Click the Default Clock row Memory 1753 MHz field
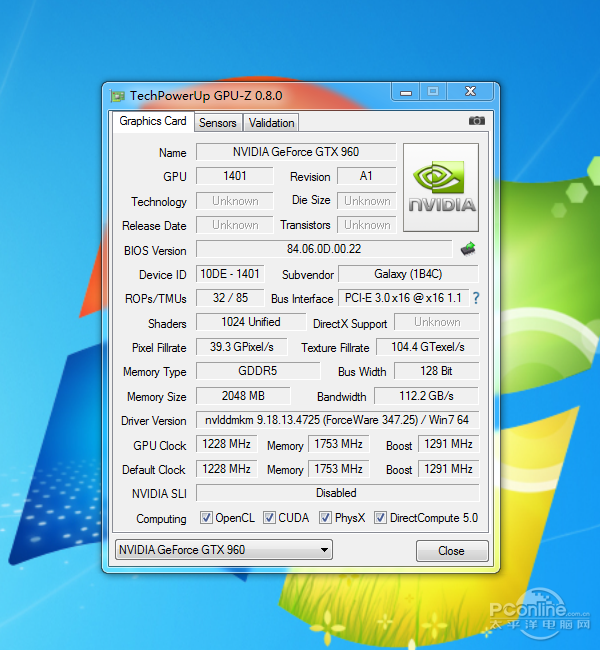Image resolution: width=600 pixels, height=650 pixels. click(x=338, y=468)
